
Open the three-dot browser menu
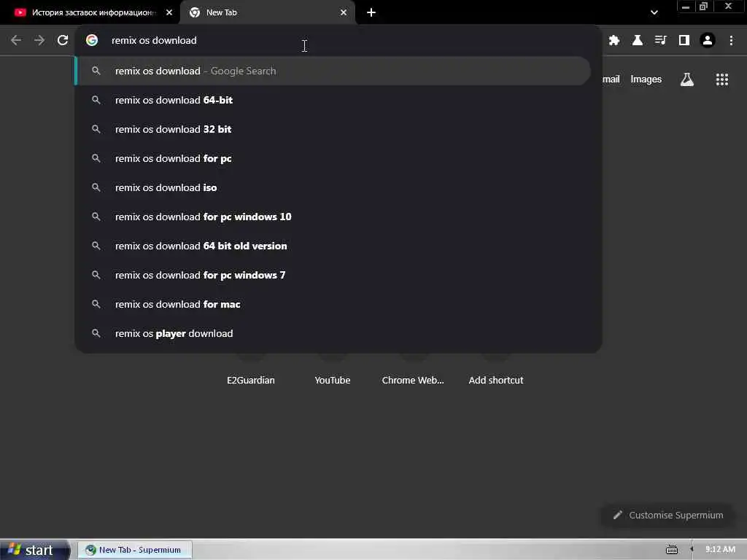pyautogui.click(x=731, y=41)
